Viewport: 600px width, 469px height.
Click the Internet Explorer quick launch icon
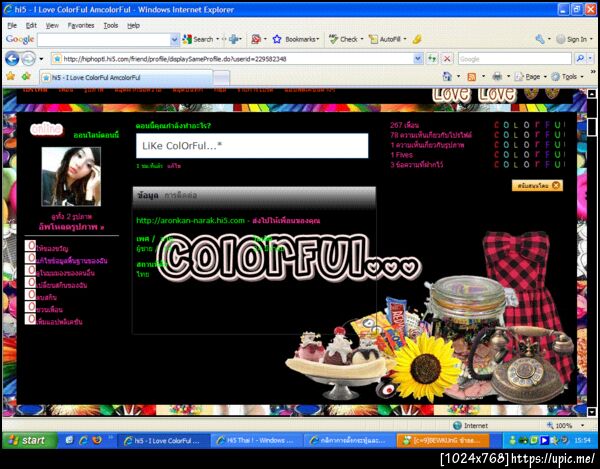coord(83,440)
